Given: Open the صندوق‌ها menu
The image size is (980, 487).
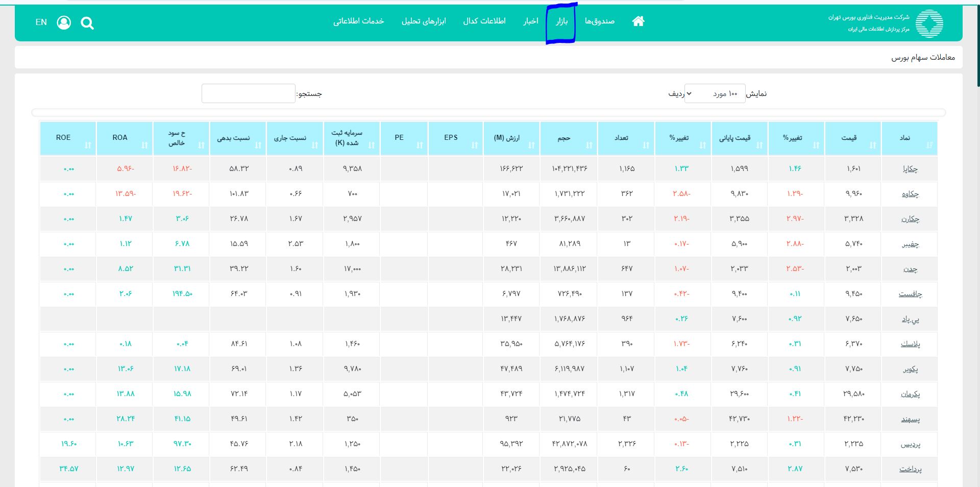Looking at the screenshot, I should click(x=600, y=21).
